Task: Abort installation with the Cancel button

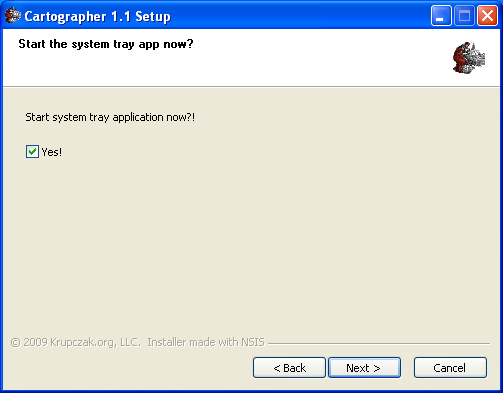Action: 450,368
